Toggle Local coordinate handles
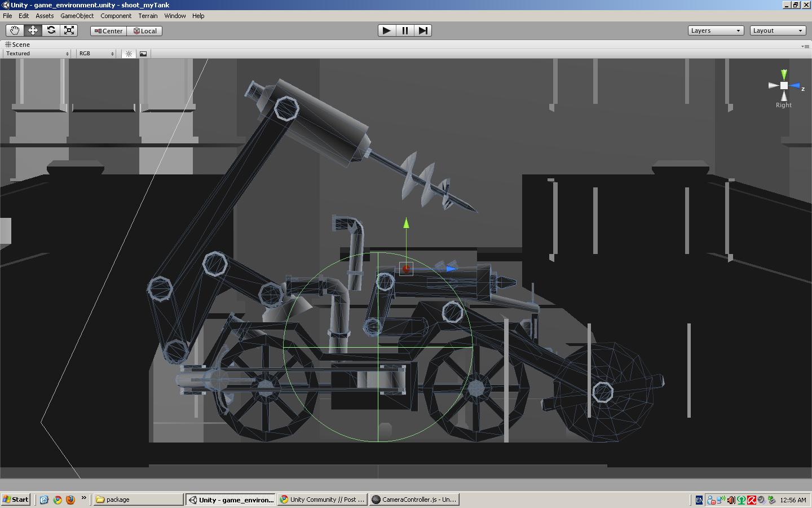 click(x=145, y=31)
